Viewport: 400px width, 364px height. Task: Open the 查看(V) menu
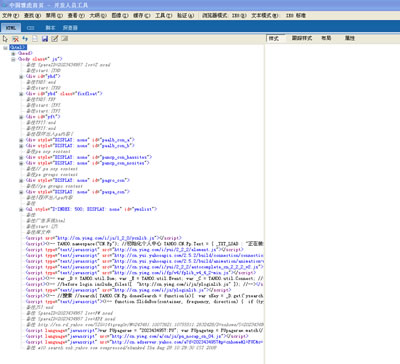pos(76,15)
